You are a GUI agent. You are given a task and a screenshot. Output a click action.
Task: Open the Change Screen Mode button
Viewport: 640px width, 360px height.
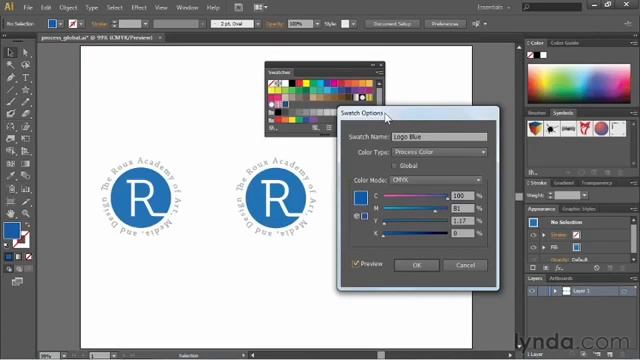click(17, 282)
